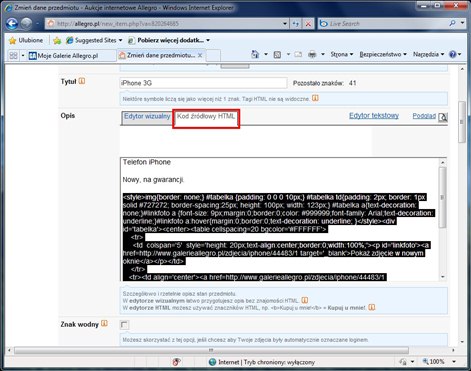Click the allegro.pl address bar
This screenshot has height=371, width=471.
click(163, 24)
